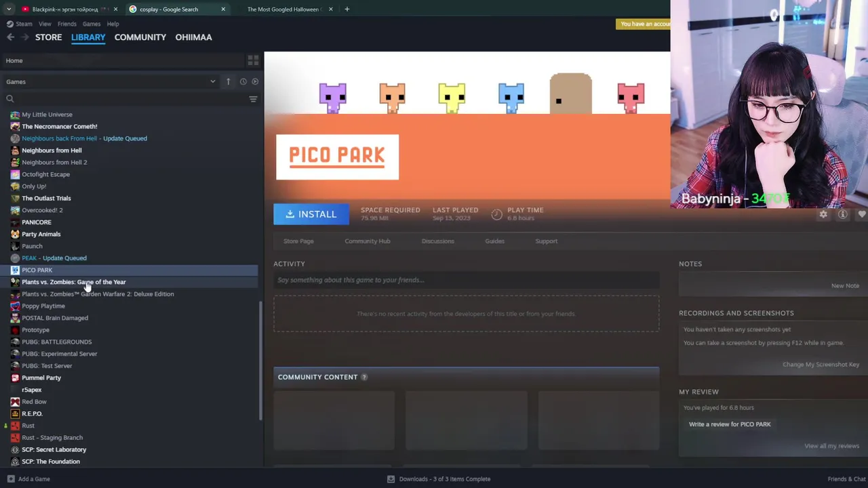Screen dimensions: 868x488
Task: Select SCP: Secret Laboratory
Action: [x=54, y=449]
